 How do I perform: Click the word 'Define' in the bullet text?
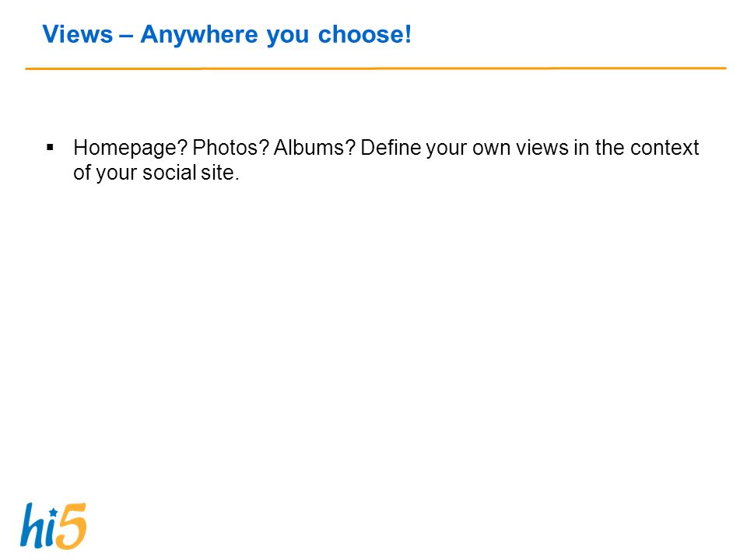(391, 148)
